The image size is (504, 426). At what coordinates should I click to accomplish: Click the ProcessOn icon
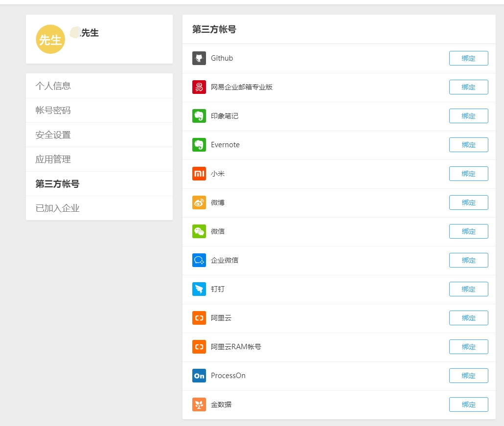click(x=199, y=376)
